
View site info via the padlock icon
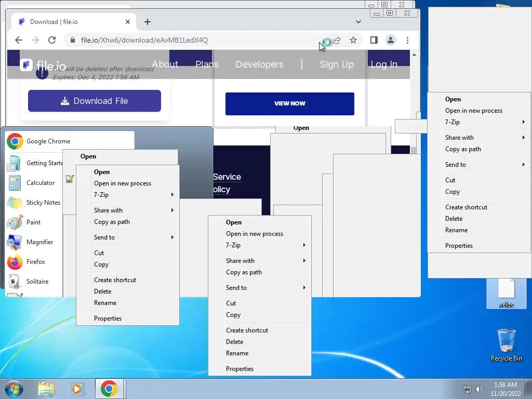pos(73,40)
